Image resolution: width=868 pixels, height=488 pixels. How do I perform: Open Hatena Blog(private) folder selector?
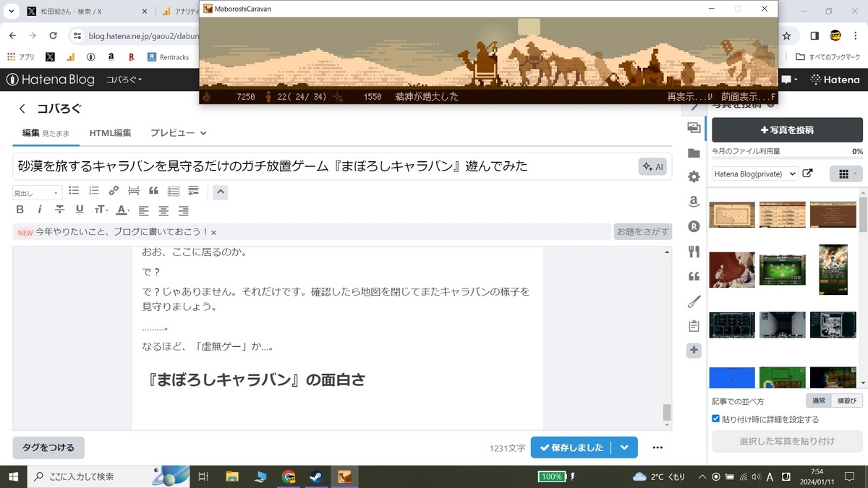pyautogui.click(x=754, y=174)
